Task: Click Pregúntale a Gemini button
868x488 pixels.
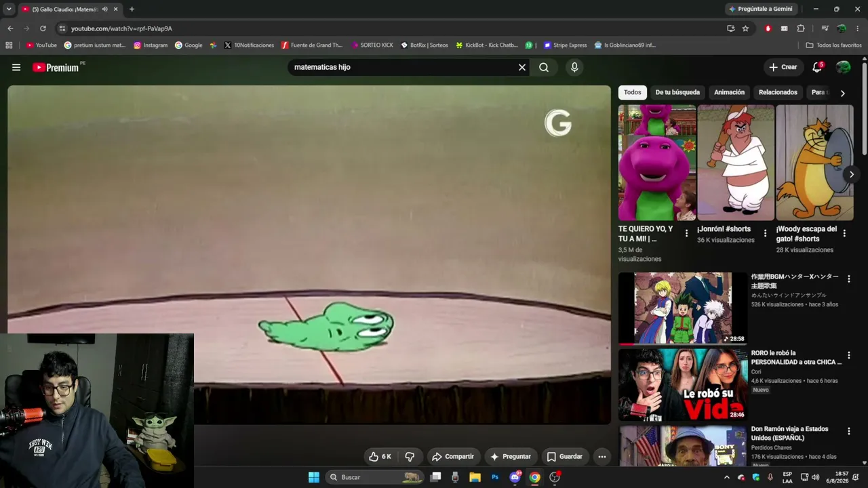Action: pos(760,9)
